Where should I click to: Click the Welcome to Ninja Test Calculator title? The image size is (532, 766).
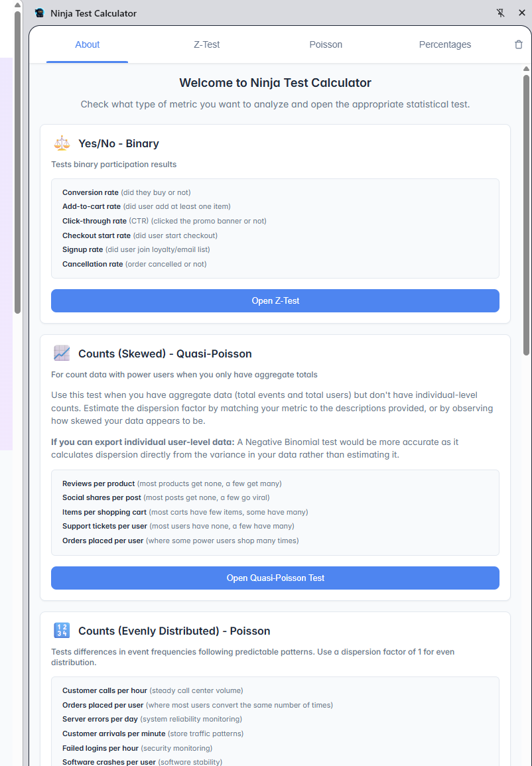[275, 83]
